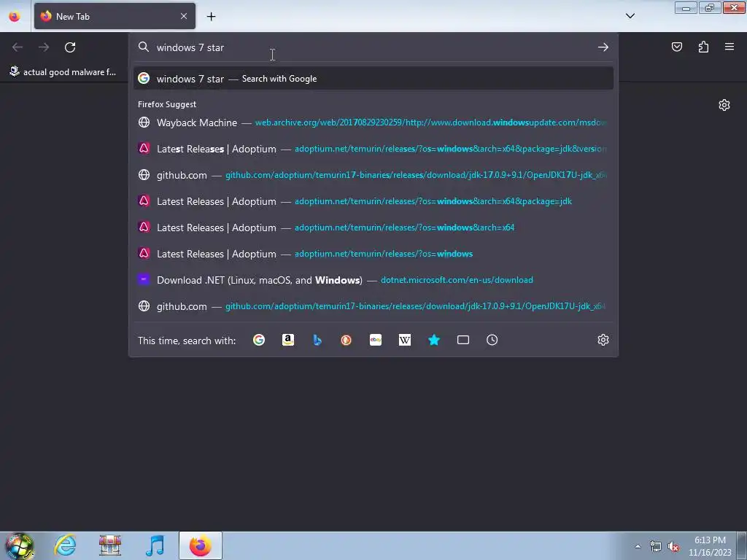The width and height of the screenshot is (747, 560).
Task: Open the Download .NET suggestion
Action: [373, 280]
